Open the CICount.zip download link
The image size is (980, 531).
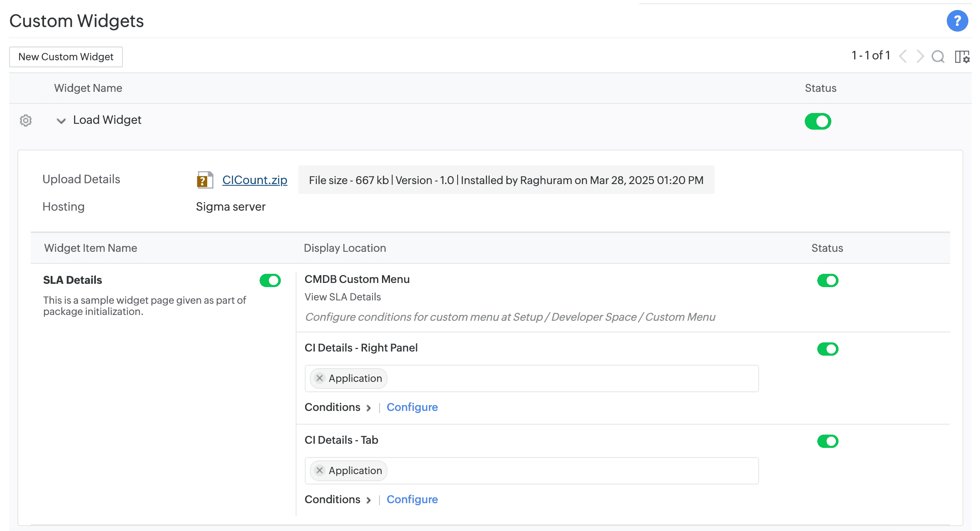pyautogui.click(x=255, y=180)
